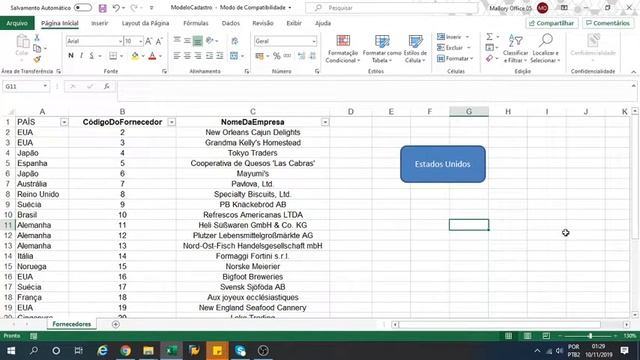Open the Classificar e Filtrar dropdown
This screenshot has width=640, height=360.
516,49
